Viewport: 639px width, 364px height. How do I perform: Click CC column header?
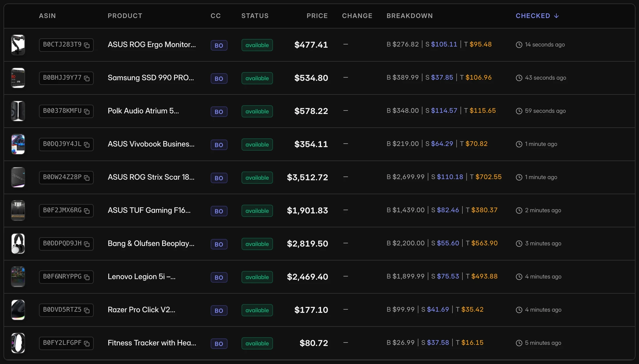point(216,16)
